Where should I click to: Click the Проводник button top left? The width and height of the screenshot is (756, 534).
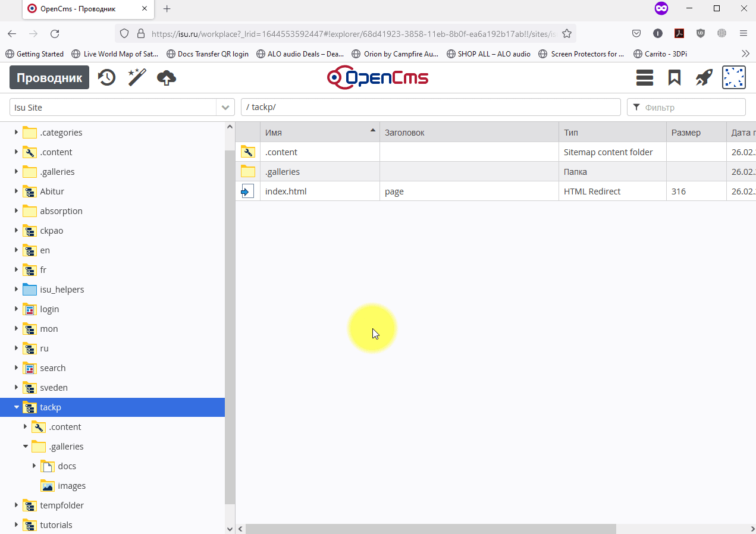[49, 77]
